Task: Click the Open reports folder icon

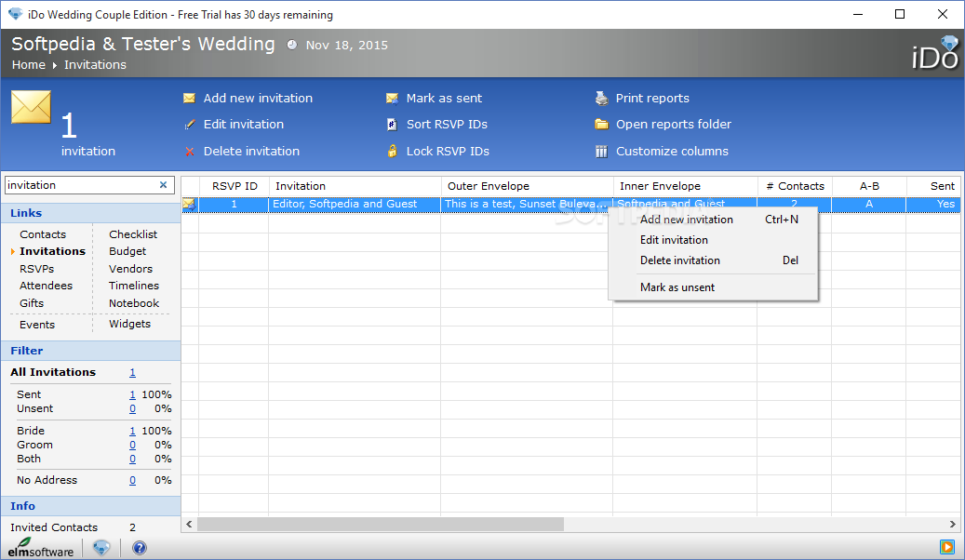Action: click(601, 125)
